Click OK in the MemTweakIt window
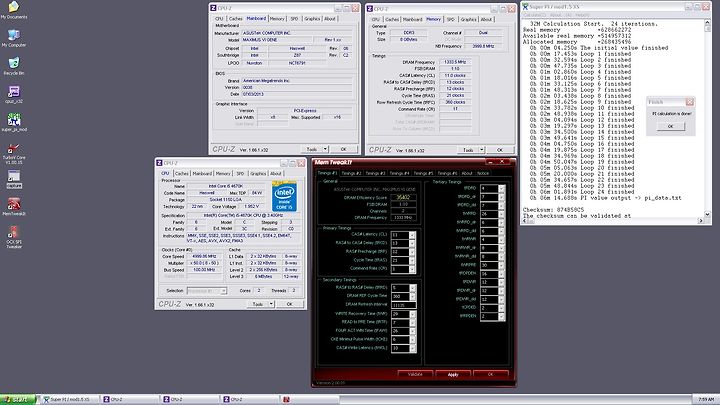The width and height of the screenshot is (720, 405). pos(490,375)
